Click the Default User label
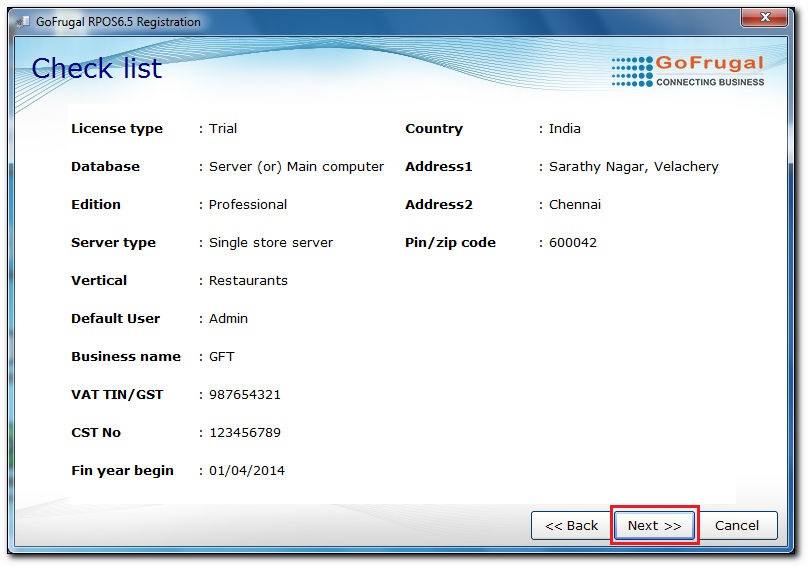808x567 pixels. click(x=115, y=319)
